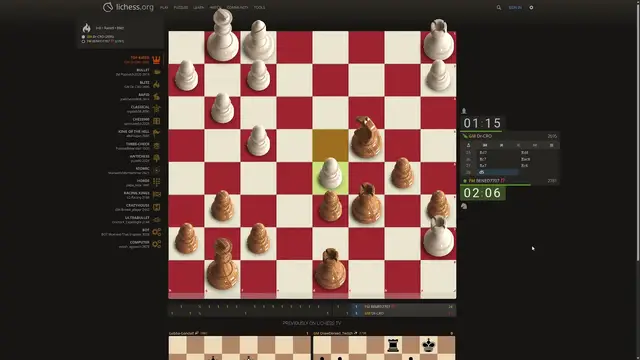Open the Horde channel icon
The height and width of the screenshot is (360, 640).
[x=157, y=182]
